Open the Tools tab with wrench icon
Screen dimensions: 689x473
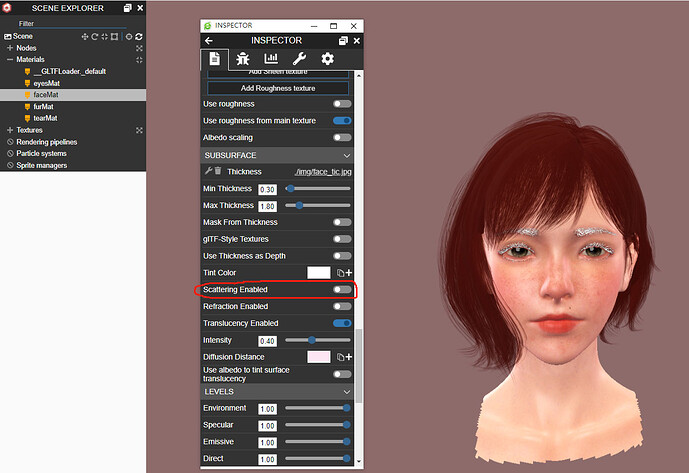[x=299, y=58]
